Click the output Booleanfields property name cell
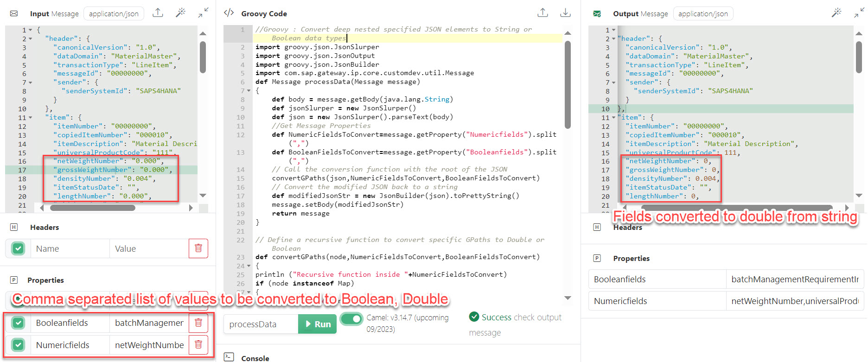Image resolution: width=868 pixels, height=362 pixels. coord(657,279)
